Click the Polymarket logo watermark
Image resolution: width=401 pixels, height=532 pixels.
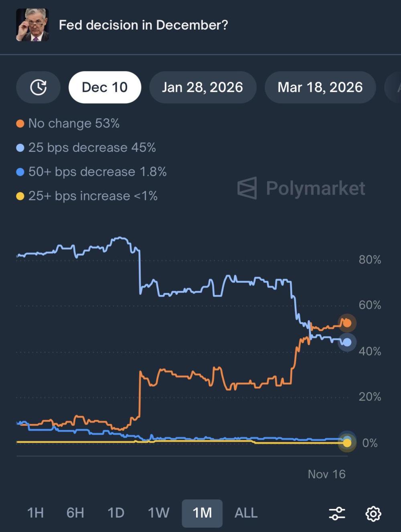click(x=302, y=188)
